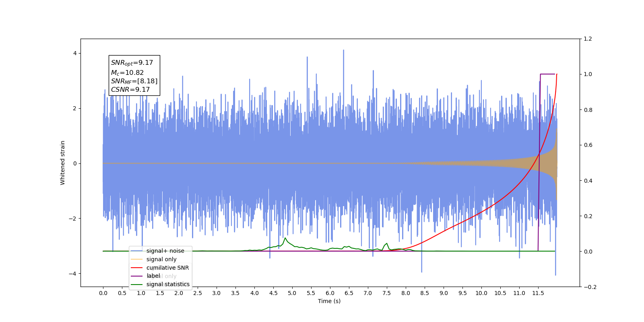Click the 11.5 tick on the time axis
This screenshot has height=322, width=644.
(538, 293)
